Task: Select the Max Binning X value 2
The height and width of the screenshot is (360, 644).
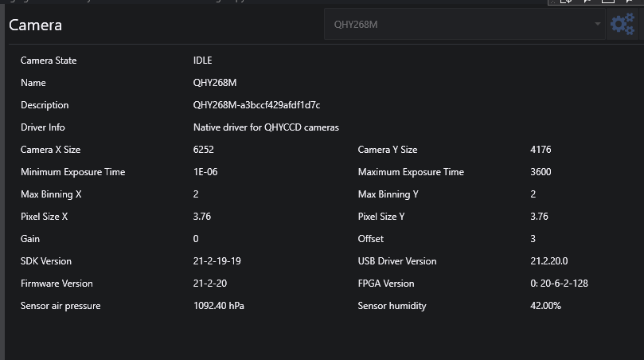Action: 196,194
